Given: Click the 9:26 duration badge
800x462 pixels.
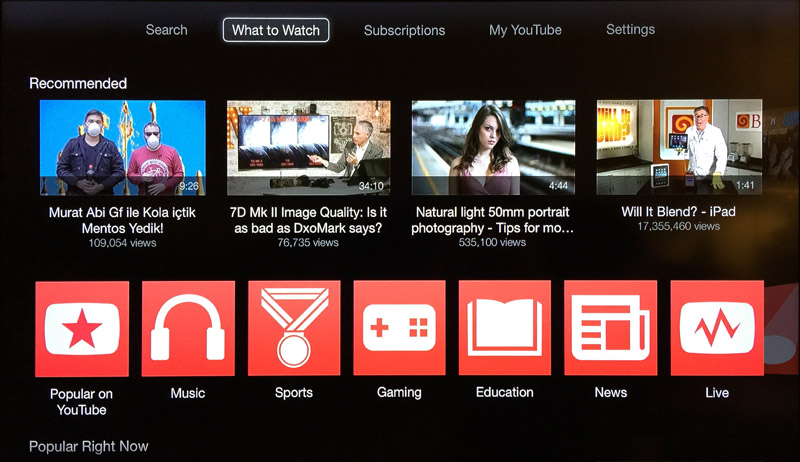Looking at the screenshot, I should pyautogui.click(x=189, y=186).
